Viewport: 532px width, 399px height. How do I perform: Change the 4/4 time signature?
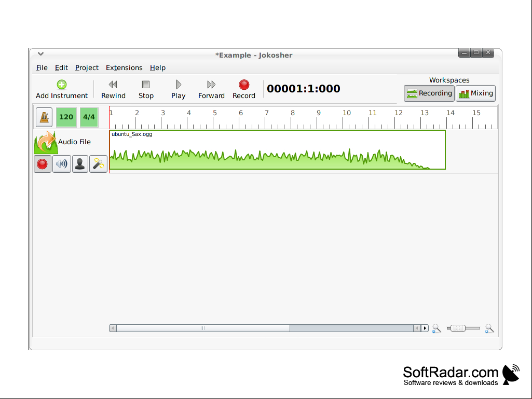click(x=89, y=117)
